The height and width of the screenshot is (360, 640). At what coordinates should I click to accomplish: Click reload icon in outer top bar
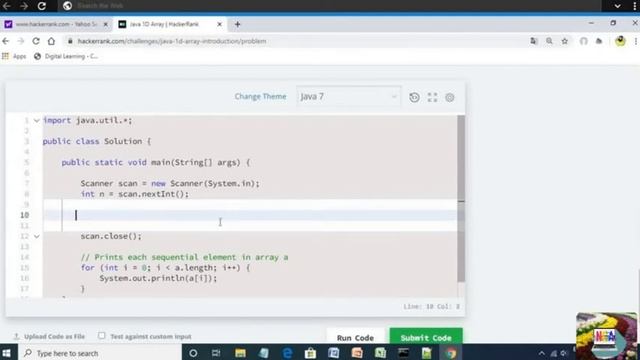click(x=42, y=6)
